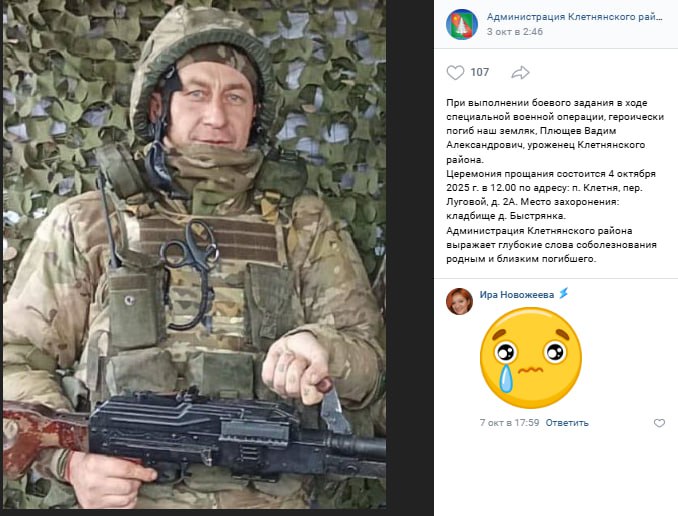
Task: Open the Администрация Клетнянского района community link
Action: coord(574,17)
